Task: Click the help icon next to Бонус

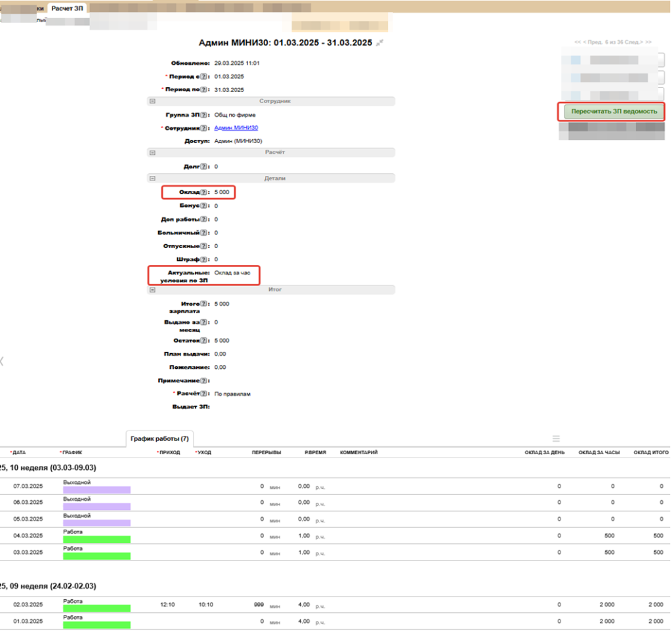Action: (203, 206)
